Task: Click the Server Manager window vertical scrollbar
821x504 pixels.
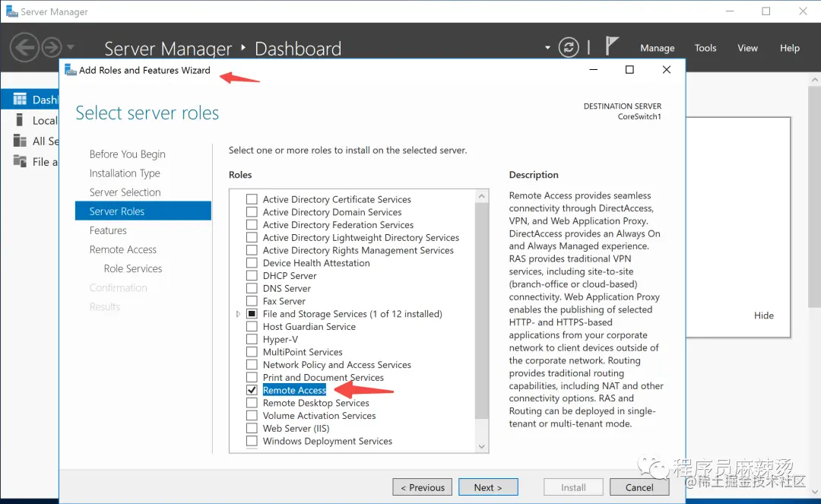Action: (x=815, y=196)
